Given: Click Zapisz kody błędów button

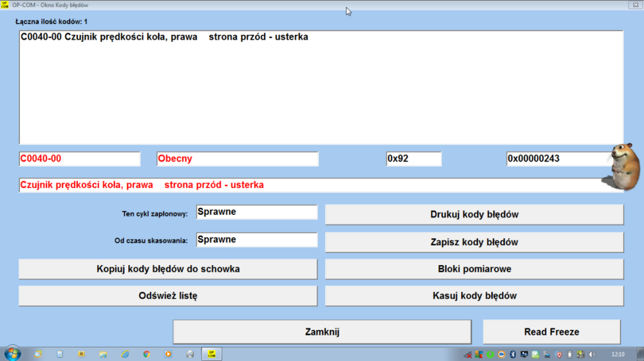Looking at the screenshot, I should tap(474, 242).
